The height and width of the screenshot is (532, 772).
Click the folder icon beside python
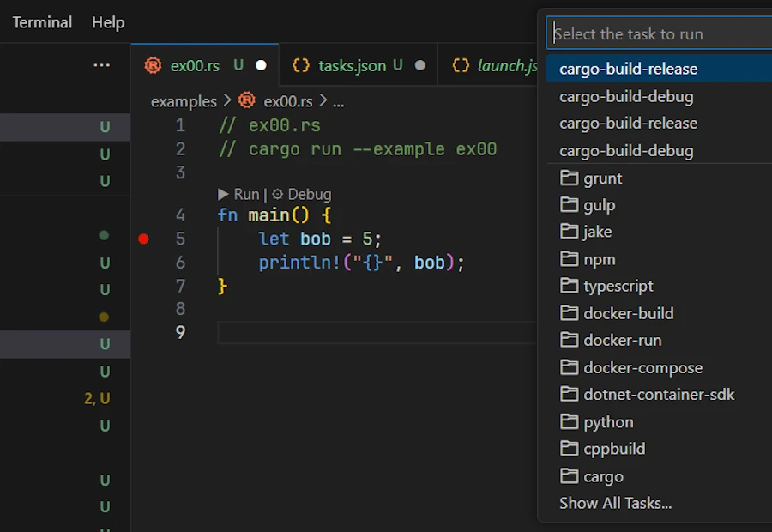coord(570,421)
